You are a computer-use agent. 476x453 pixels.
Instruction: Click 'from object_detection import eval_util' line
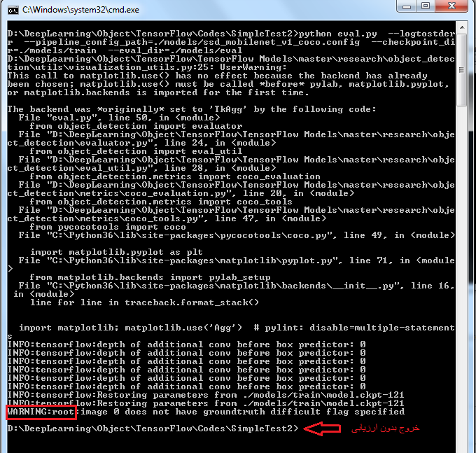[136, 151]
